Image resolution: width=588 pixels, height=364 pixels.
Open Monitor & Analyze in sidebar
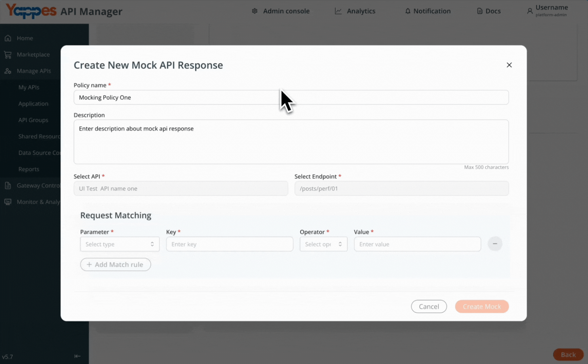point(38,202)
